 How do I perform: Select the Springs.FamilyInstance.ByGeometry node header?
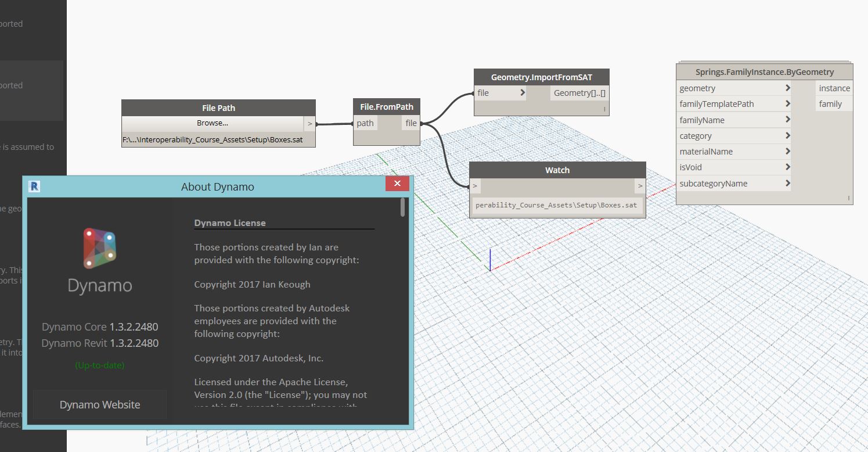point(765,72)
